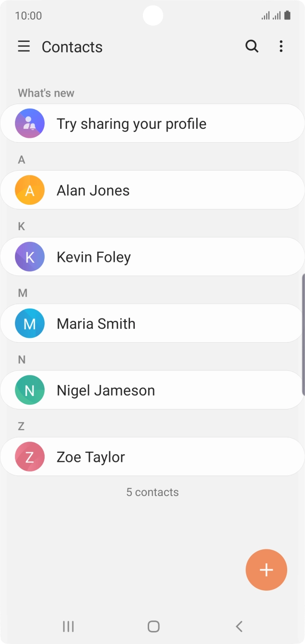Open the Kevin Foley contact entry

click(152, 257)
